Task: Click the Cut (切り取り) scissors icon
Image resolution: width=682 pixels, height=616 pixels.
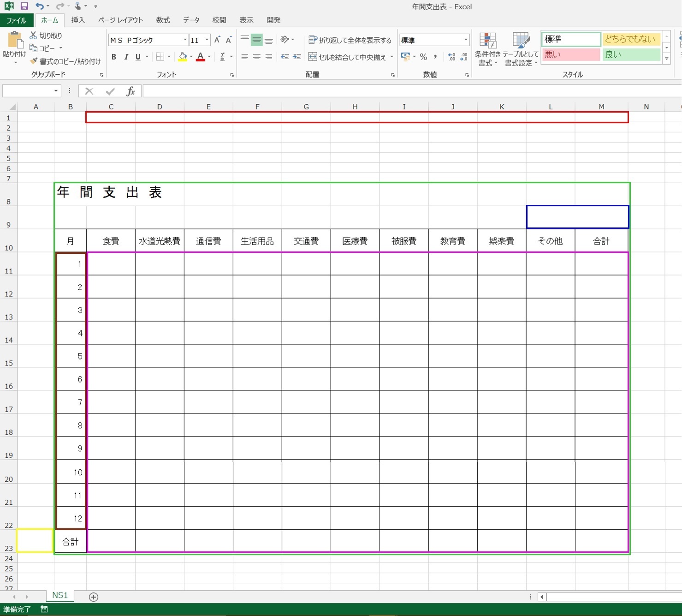Action: (33, 35)
